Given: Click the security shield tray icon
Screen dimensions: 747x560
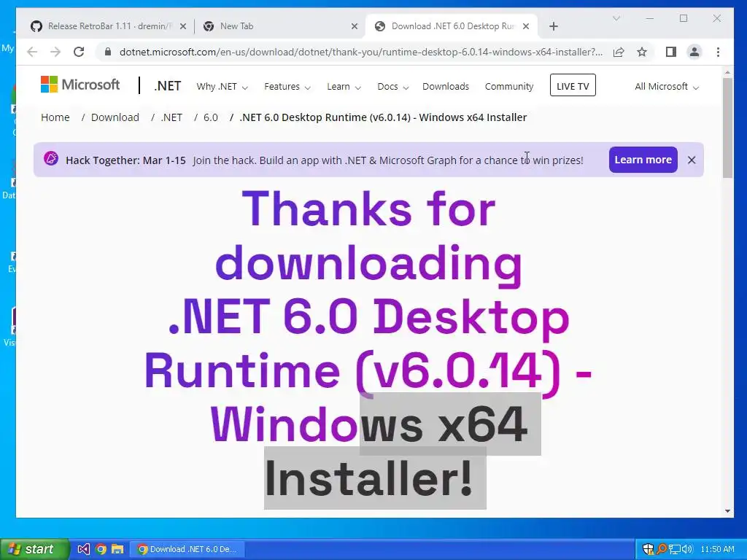Looking at the screenshot, I should click(x=648, y=549).
